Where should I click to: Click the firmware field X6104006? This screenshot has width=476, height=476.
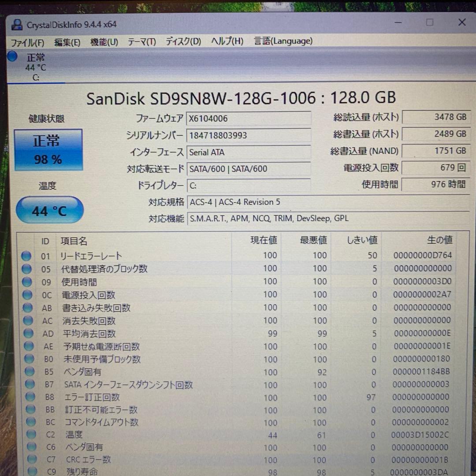tap(248, 119)
